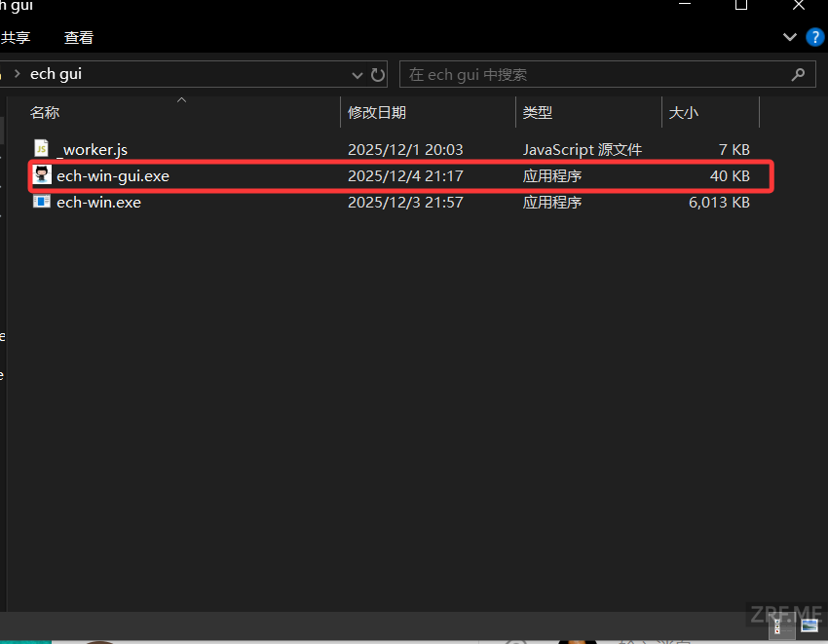Open the 查看 ribbon tab
Screen dimensions: 828x644
coord(79,37)
